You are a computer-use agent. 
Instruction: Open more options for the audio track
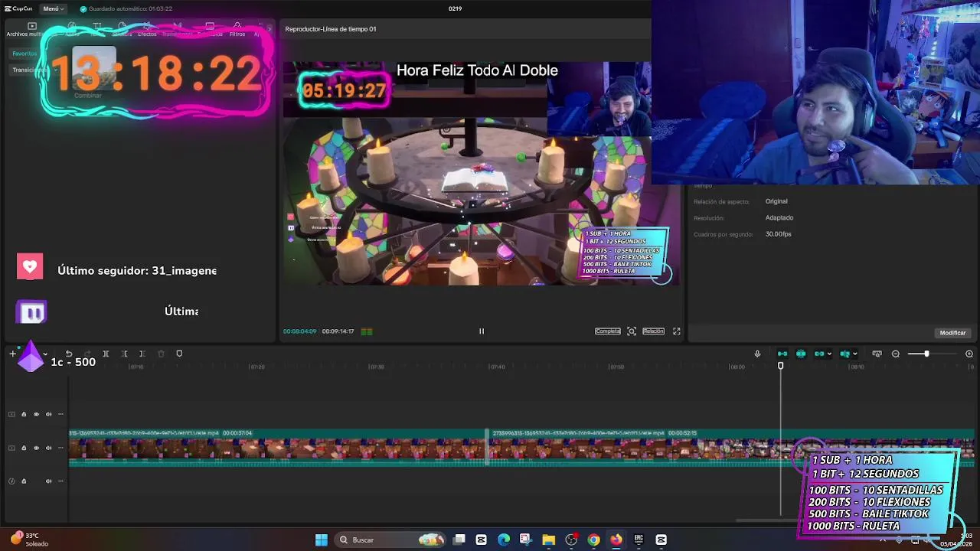60,481
